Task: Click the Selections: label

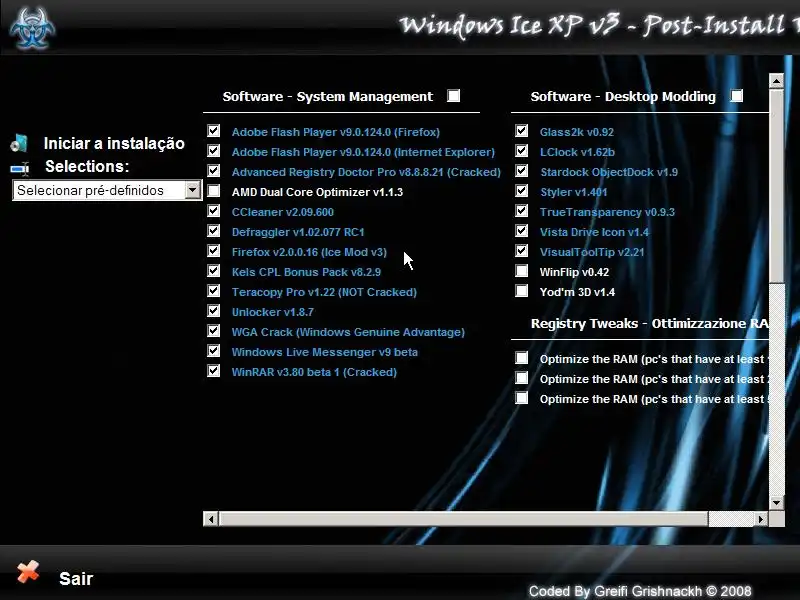Action: click(87, 167)
